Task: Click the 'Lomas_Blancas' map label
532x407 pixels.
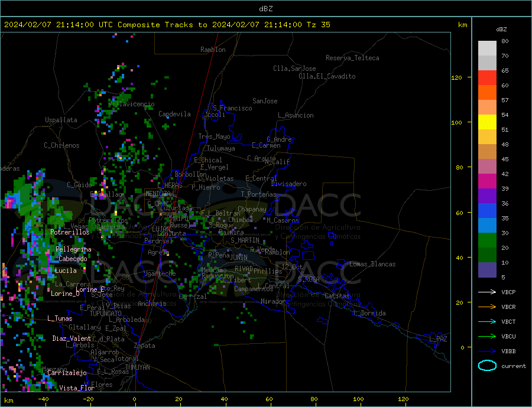Action: (x=372, y=264)
